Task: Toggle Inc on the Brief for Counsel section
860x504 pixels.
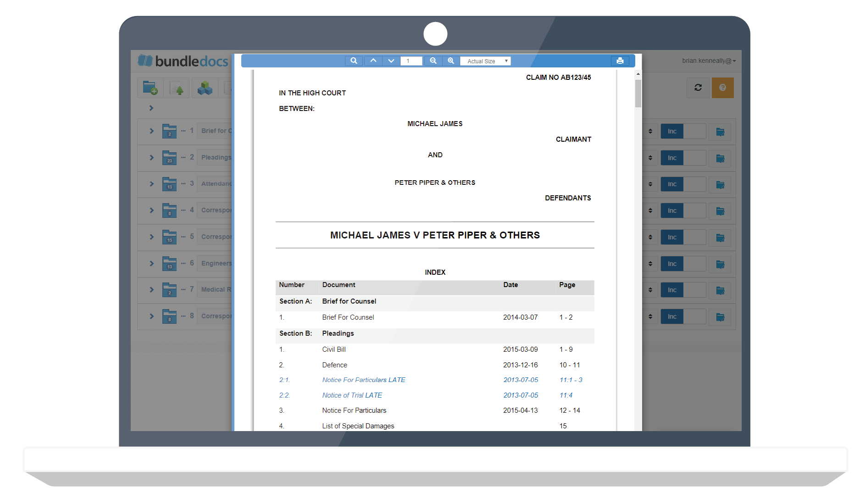Action: (671, 131)
